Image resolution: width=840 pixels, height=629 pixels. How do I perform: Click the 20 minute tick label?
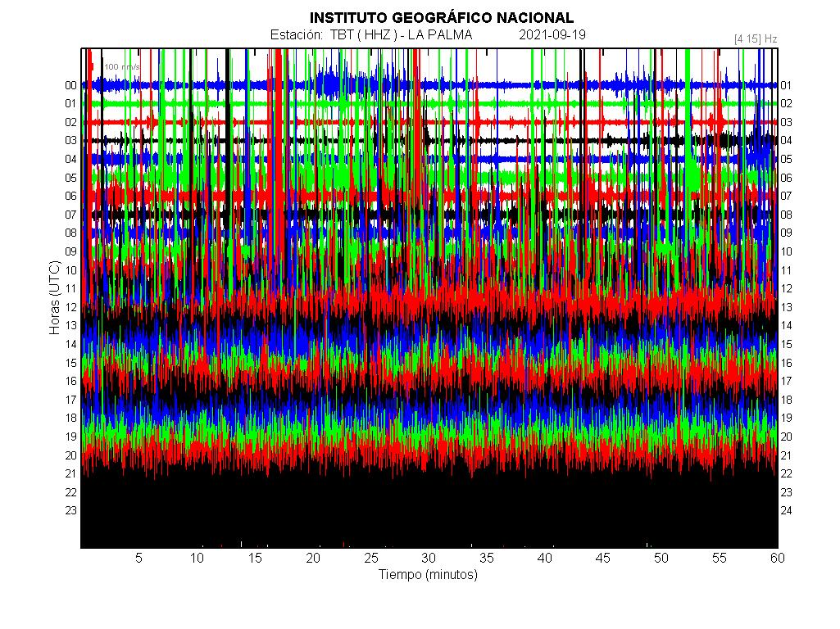[x=313, y=558]
